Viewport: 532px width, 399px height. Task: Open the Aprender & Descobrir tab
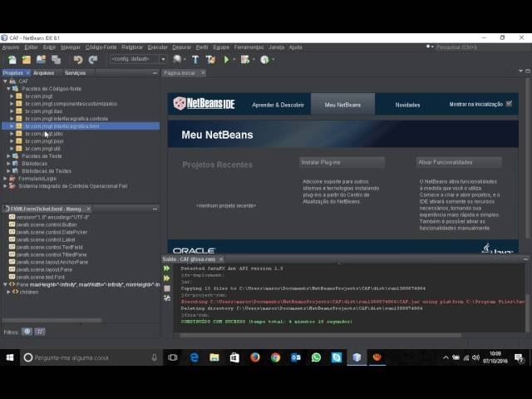pyautogui.click(x=278, y=105)
